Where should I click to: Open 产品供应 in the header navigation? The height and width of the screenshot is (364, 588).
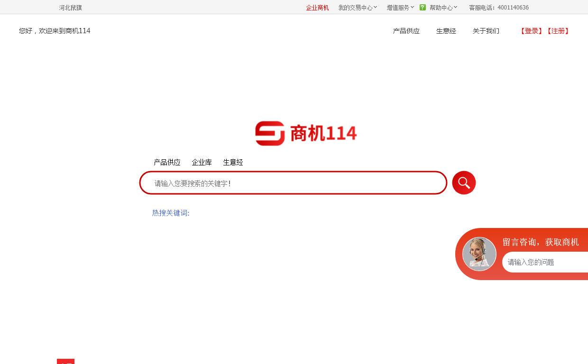click(x=406, y=31)
